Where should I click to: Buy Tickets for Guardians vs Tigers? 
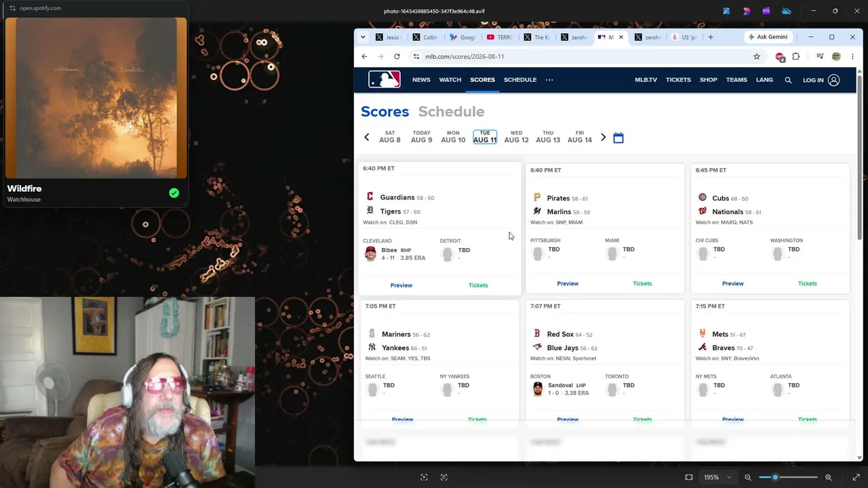(x=478, y=285)
